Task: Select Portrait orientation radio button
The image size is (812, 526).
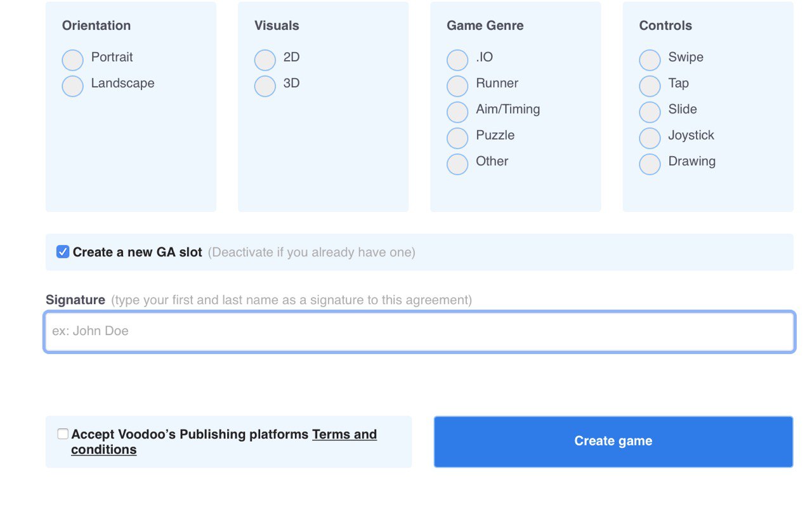Action: (73, 60)
